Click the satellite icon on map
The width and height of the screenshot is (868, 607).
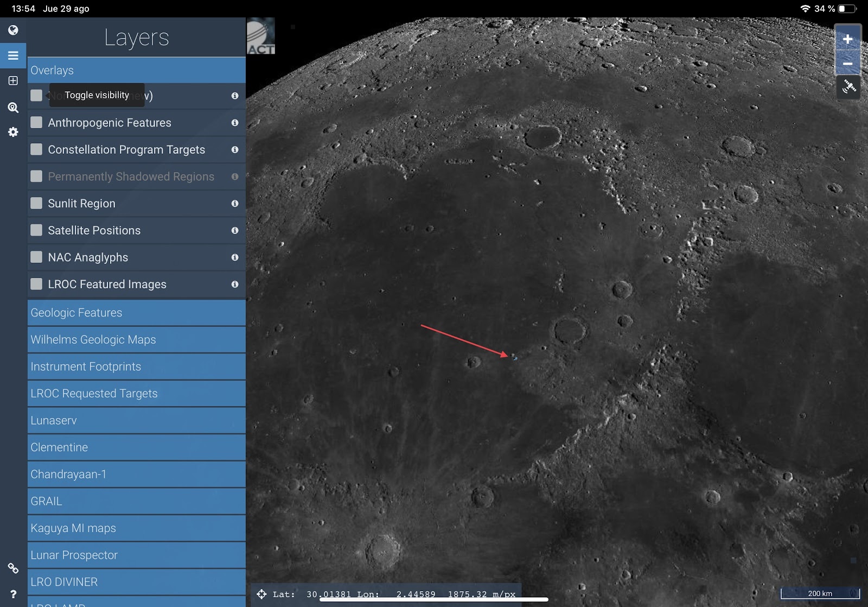[848, 87]
